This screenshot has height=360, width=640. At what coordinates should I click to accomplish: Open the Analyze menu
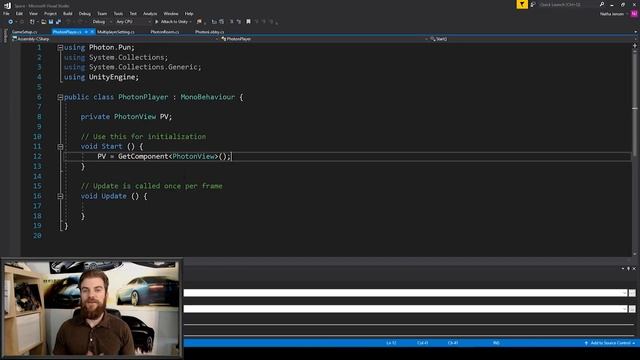(150, 13)
